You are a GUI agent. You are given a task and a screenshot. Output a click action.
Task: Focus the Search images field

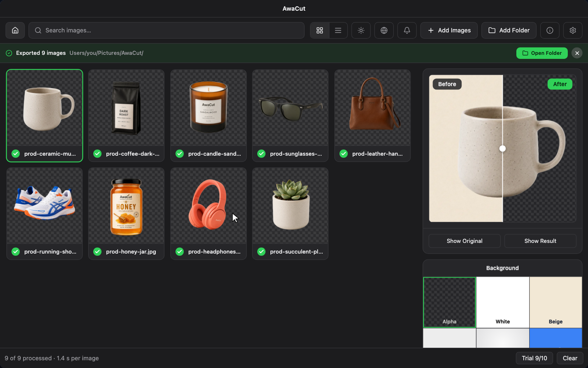point(166,30)
